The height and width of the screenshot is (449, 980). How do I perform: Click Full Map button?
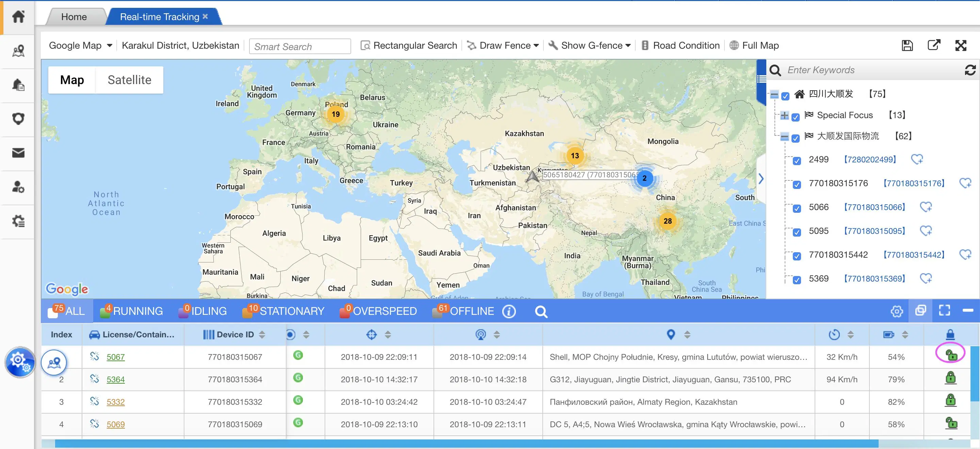754,45
